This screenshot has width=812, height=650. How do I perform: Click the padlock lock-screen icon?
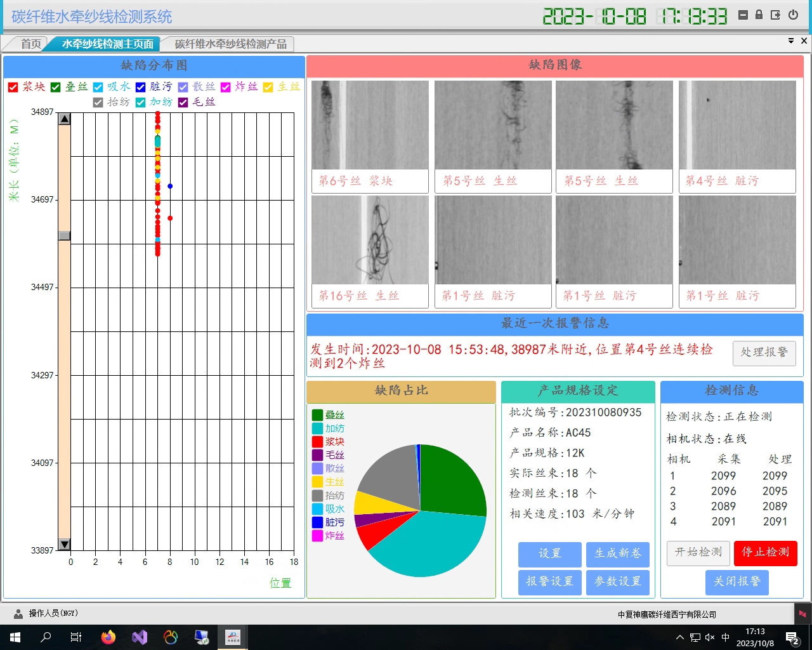pyautogui.click(x=759, y=15)
